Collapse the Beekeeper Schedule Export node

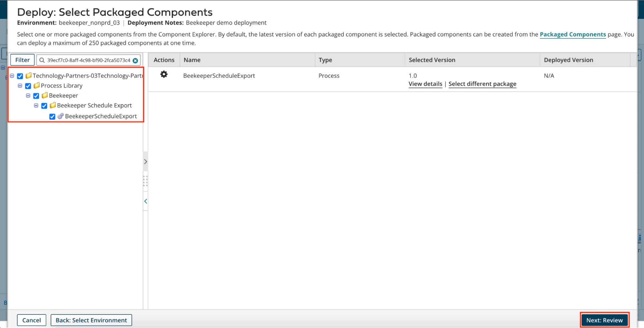(x=36, y=105)
